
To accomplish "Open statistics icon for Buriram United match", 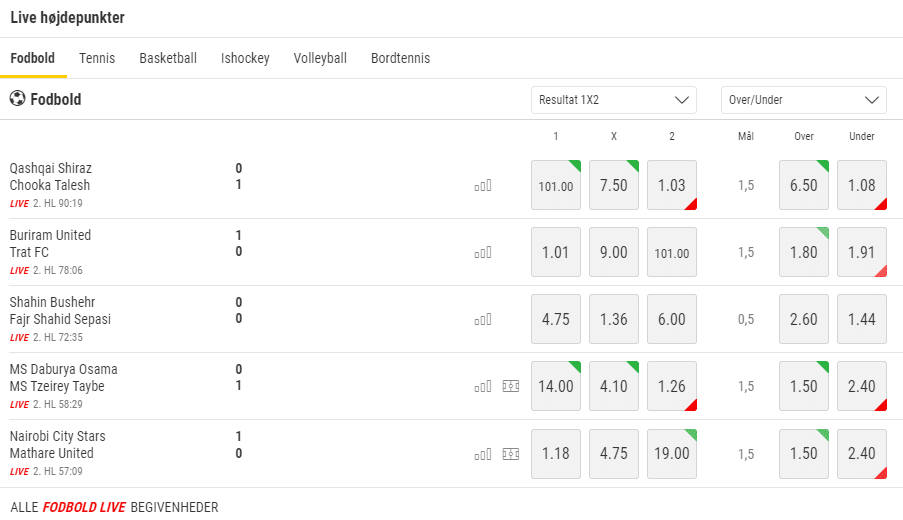I will pos(483,252).
